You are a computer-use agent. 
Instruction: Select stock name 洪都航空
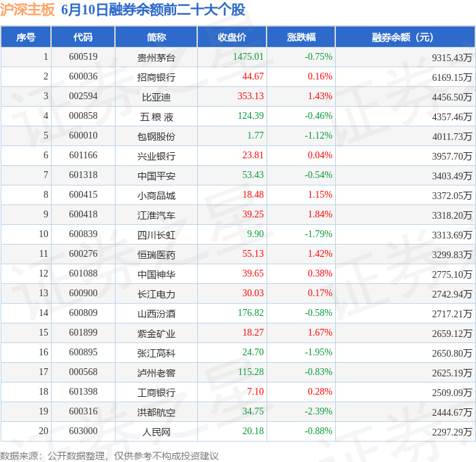click(156, 412)
